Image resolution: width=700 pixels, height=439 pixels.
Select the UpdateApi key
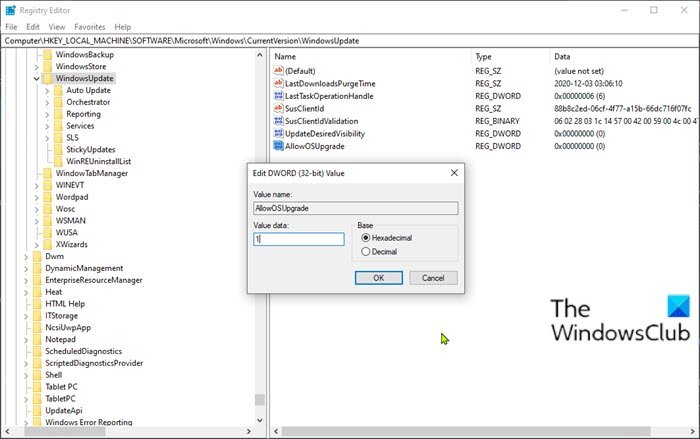point(64,410)
